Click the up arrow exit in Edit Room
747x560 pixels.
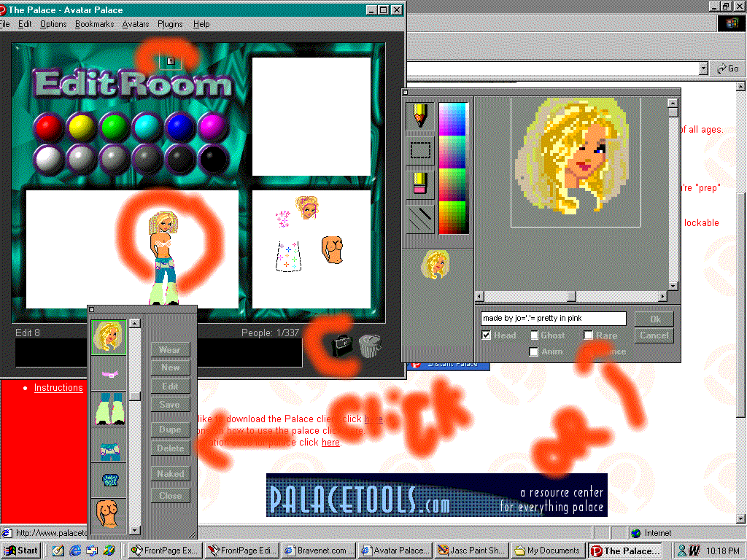click(171, 61)
